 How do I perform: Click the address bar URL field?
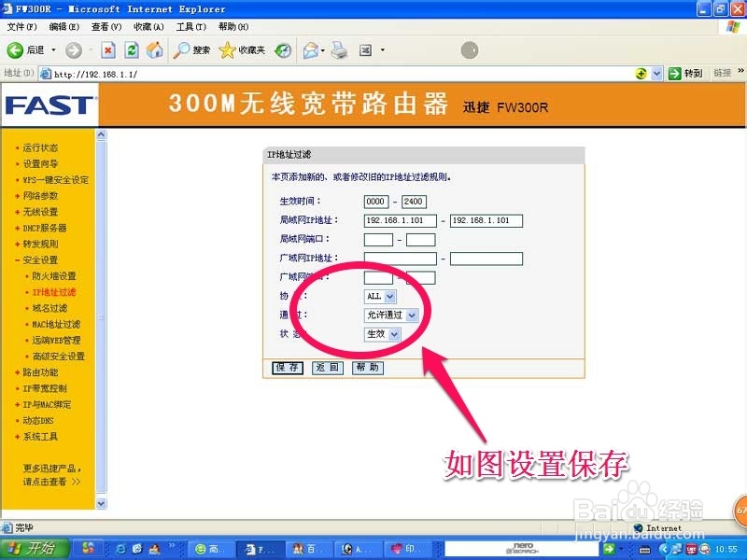336,74
